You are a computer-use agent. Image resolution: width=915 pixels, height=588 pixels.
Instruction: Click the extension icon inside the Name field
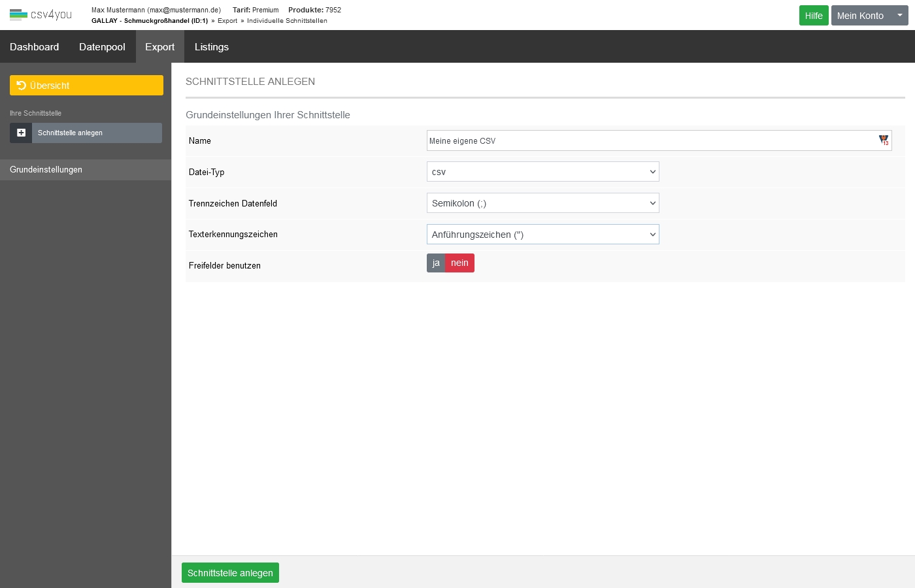(x=884, y=140)
